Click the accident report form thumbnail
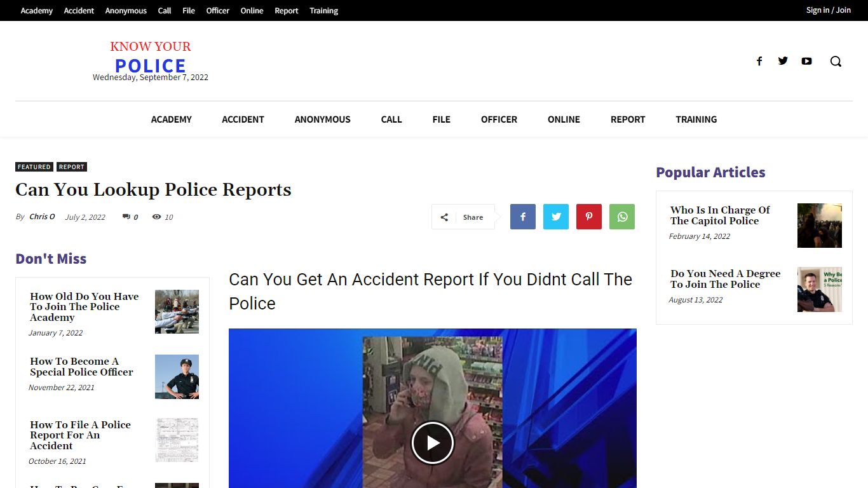Image resolution: width=868 pixels, height=488 pixels. (177, 440)
